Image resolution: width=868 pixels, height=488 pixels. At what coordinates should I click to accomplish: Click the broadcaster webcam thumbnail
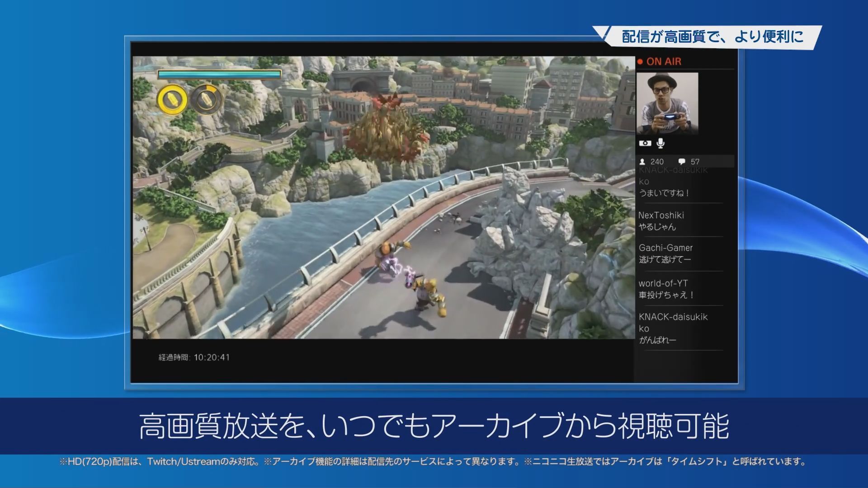coord(667,103)
